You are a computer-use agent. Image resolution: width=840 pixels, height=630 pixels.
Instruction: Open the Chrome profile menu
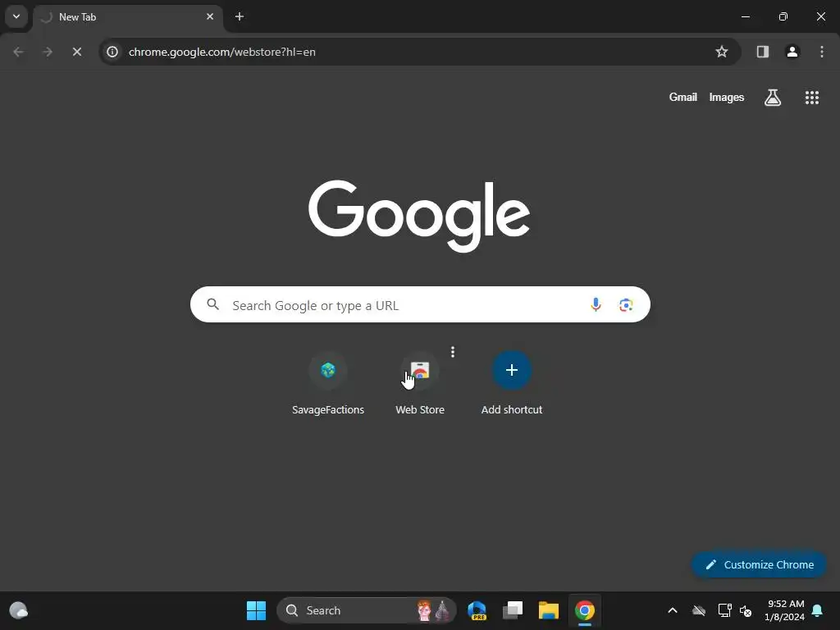792,52
